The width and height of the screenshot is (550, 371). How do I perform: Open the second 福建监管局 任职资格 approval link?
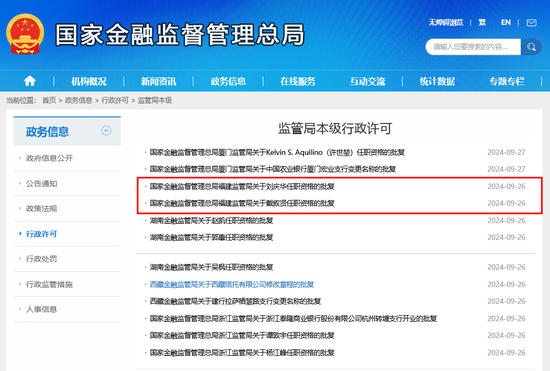(x=242, y=203)
